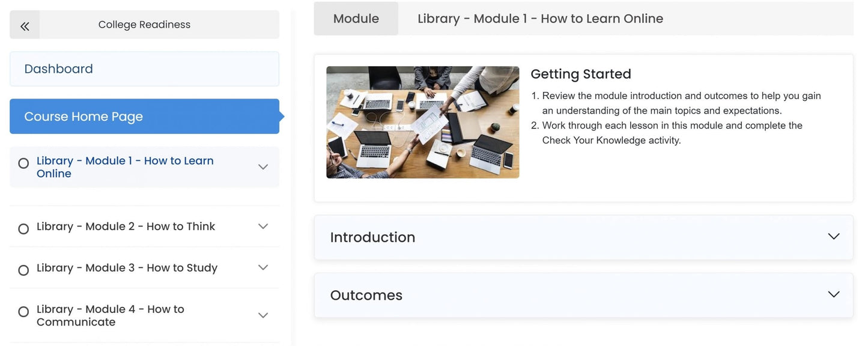Collapse Module 1 How to Learn Online chevron

click(263, 167)
